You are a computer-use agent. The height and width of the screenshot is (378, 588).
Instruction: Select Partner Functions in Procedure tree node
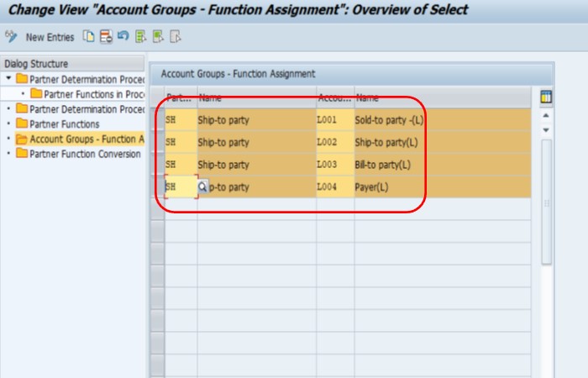tap(87, 94)
